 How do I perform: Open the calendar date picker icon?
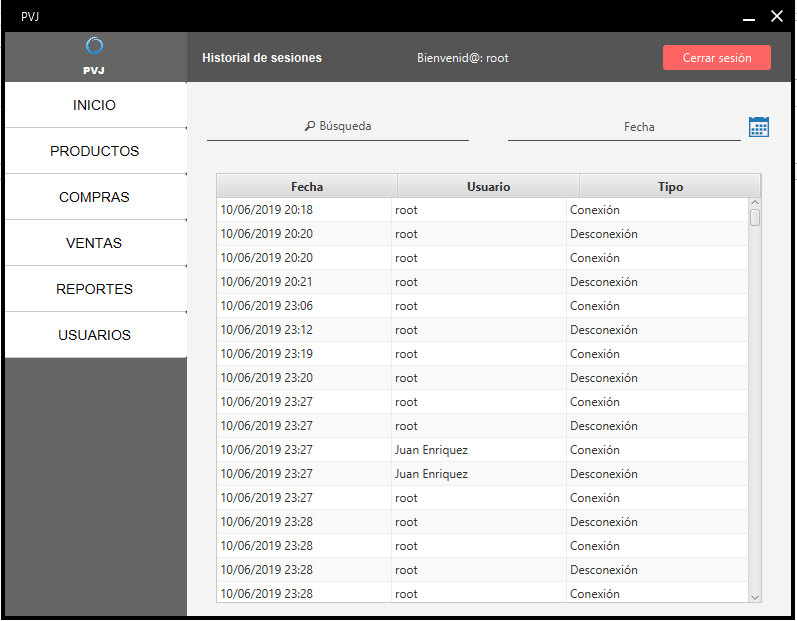pos(758,127)
